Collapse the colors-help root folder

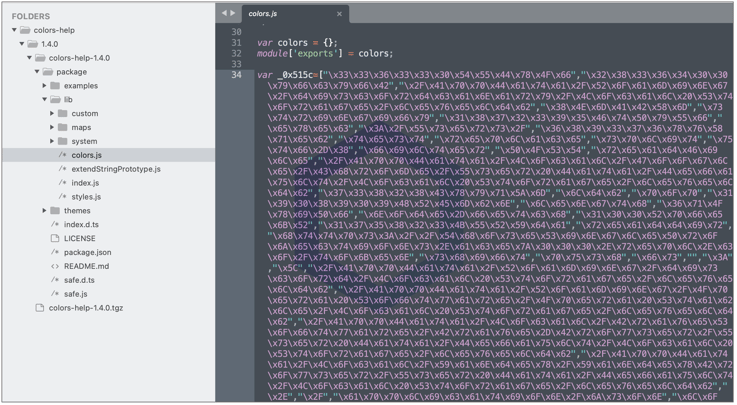tap(15, 30)
